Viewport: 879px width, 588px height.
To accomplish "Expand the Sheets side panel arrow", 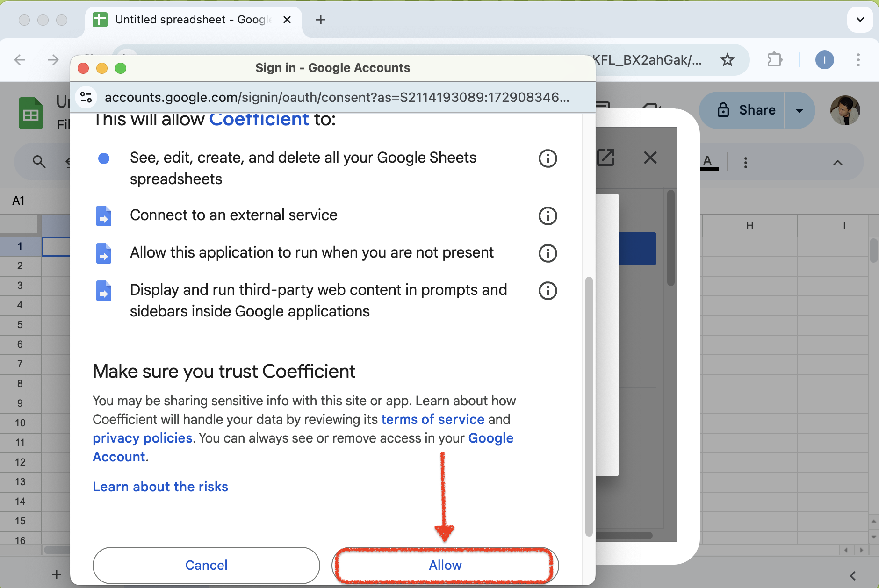I will click(853, 575).
